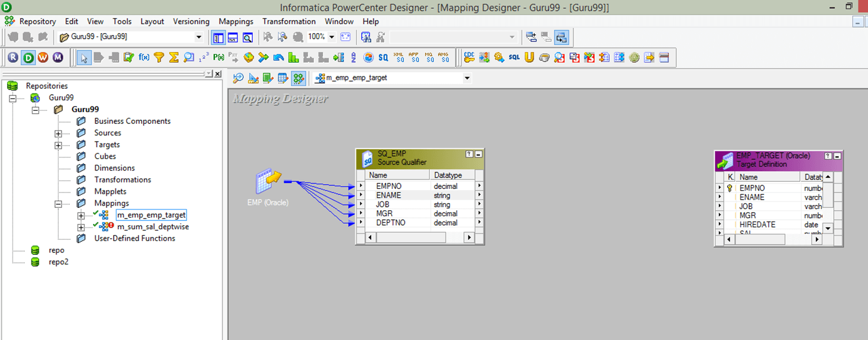868x340 pixels.
Task: Open the Versioning menu
Action: (191, 21)
